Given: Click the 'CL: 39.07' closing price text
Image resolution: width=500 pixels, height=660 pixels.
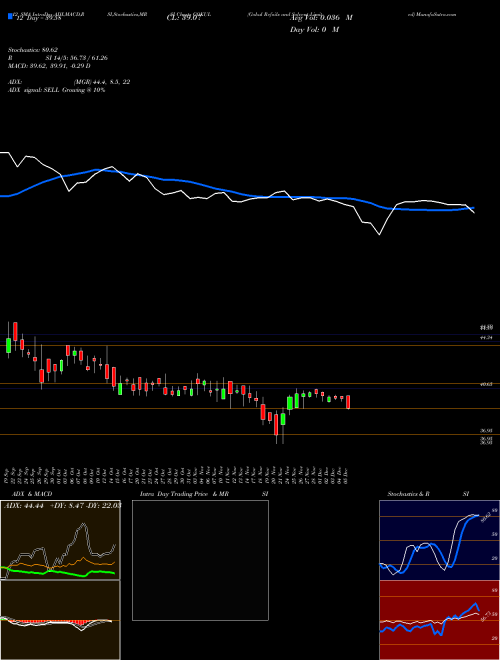Looking at the screenshot, I should point(183,18).
